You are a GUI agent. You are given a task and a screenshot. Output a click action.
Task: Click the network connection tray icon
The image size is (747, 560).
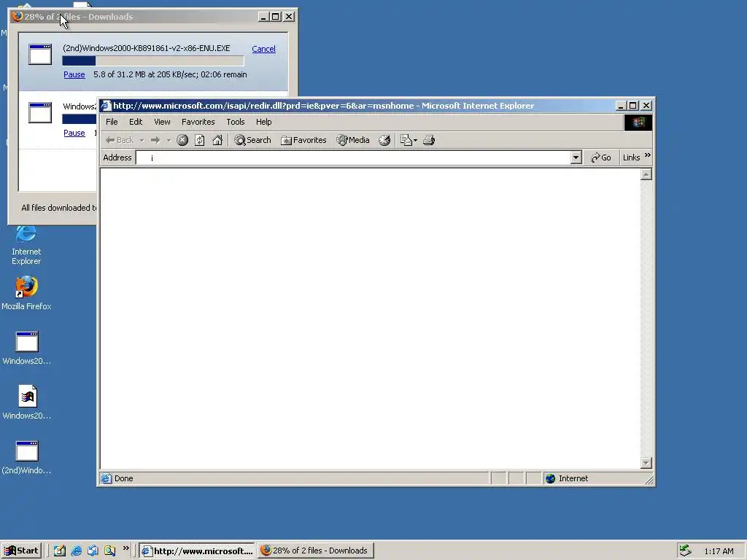click(685, 551)
